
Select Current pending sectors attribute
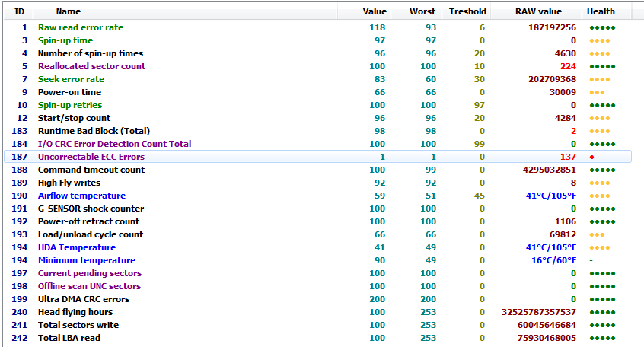(x=317, y=273)
